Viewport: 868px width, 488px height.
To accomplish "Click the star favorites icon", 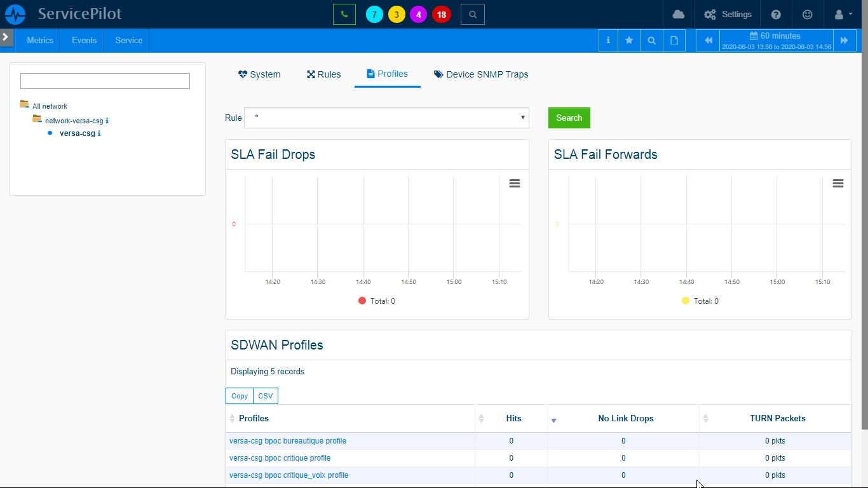I will point(629,40).
